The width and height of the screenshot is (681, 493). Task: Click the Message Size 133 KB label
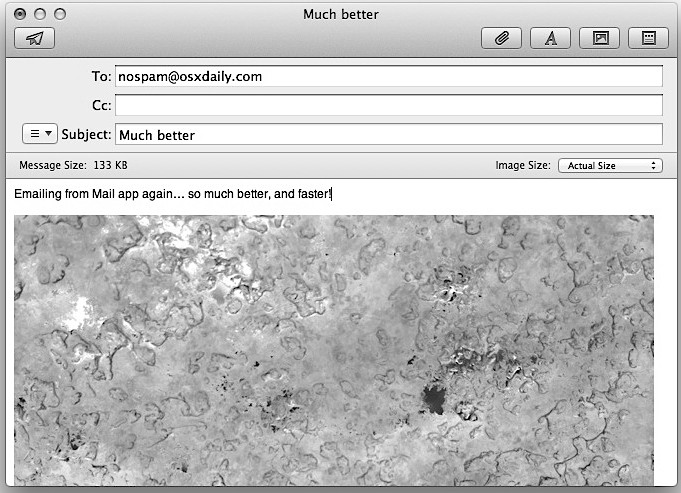[x=73, y=165]
